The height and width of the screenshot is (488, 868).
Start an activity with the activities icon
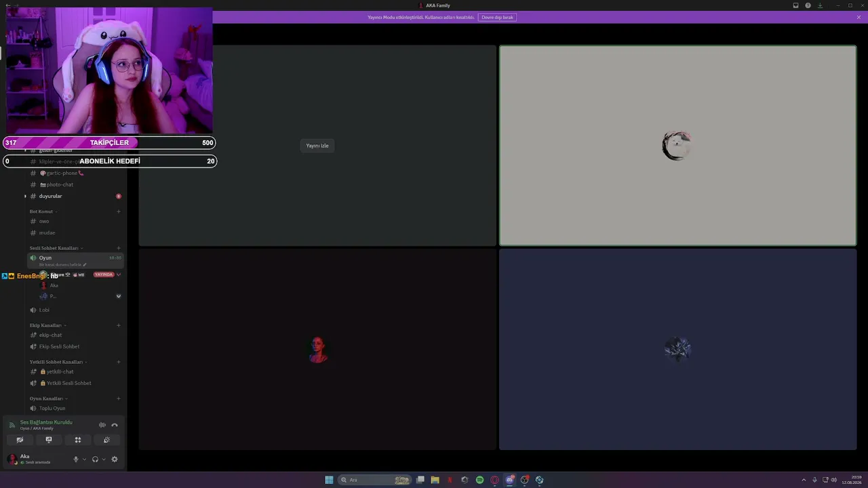coord(78,440)
